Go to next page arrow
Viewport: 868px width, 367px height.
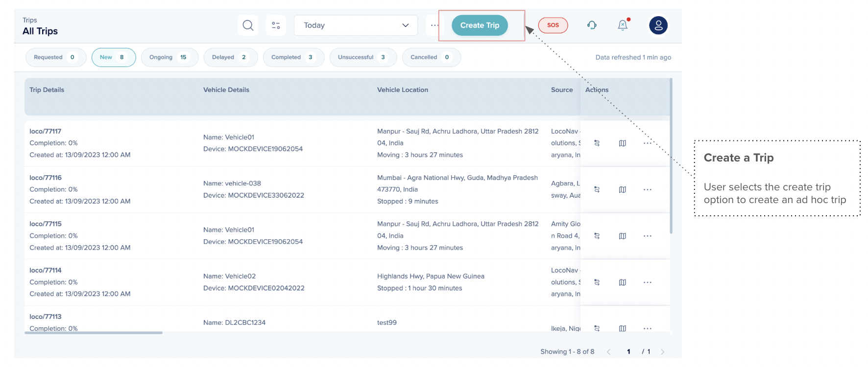[662, 352]
